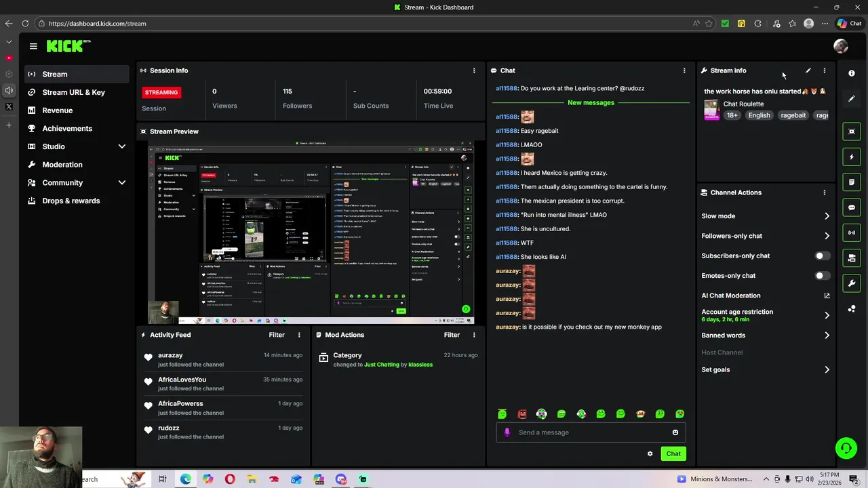This screenshot has height=488, width=868.
Task: Toggle the lightning bolt activity widget icon
Action: pyautogui.click(x=852, y=157)
